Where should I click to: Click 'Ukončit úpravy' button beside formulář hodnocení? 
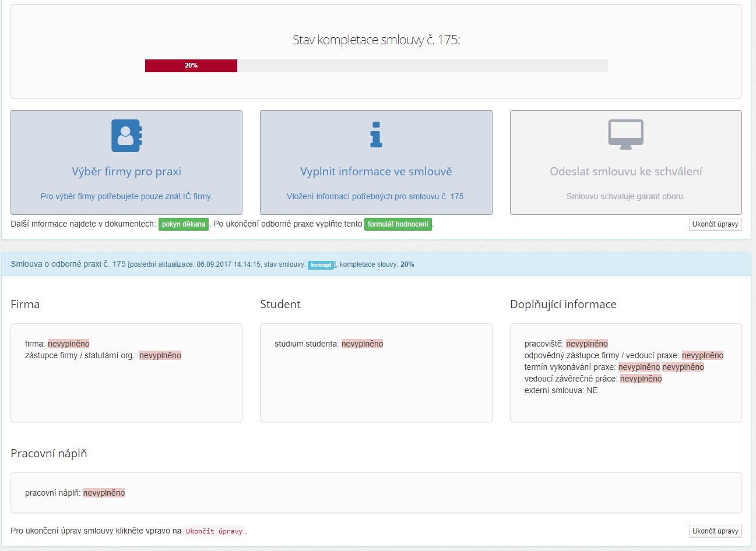(x=715, y=224)
